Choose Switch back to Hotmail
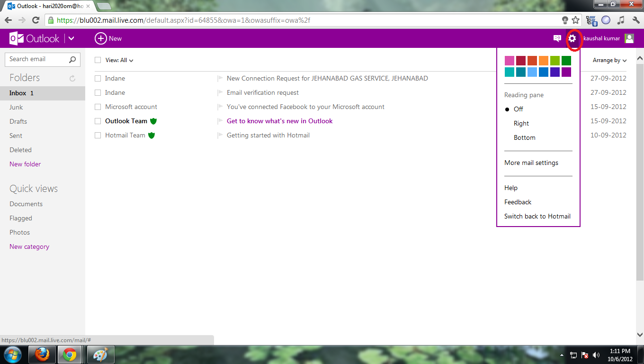644x364 pixels. pyautogui.click(x=537, y=216)
